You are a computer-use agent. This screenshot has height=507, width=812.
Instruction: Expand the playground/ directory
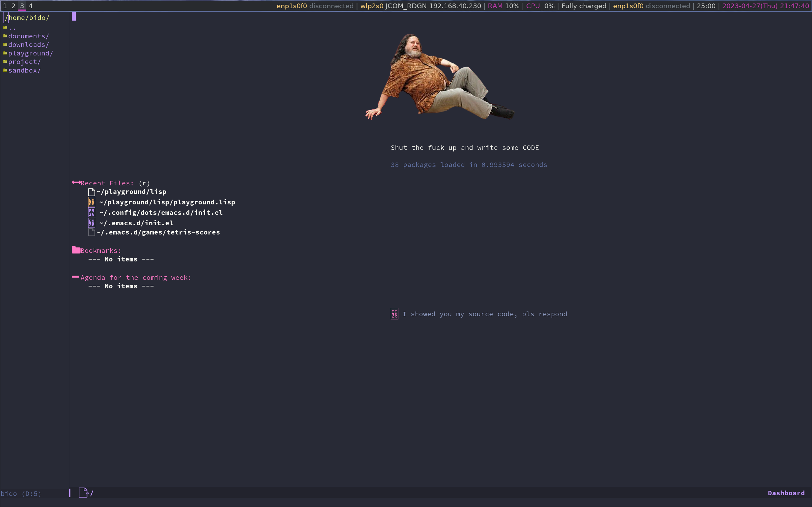coord(30,53)
